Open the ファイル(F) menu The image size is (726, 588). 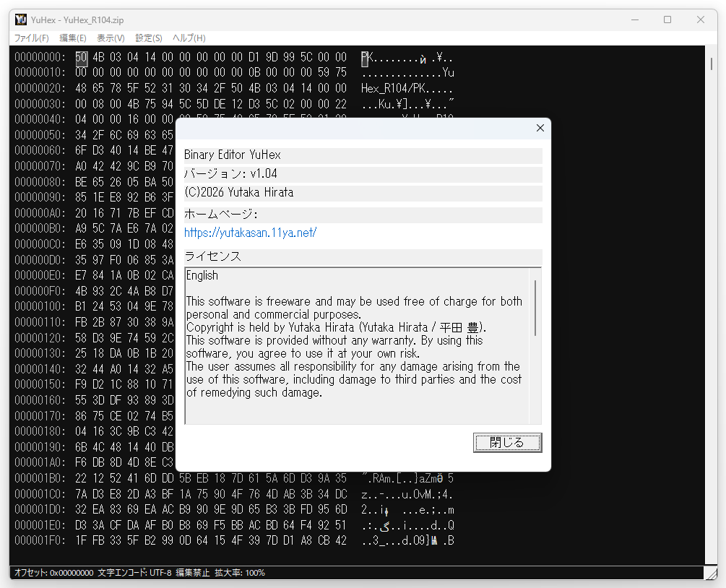coord(32,38)
